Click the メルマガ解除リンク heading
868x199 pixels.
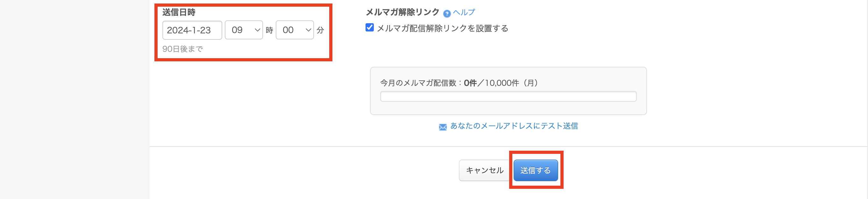(x=402, y=12)
